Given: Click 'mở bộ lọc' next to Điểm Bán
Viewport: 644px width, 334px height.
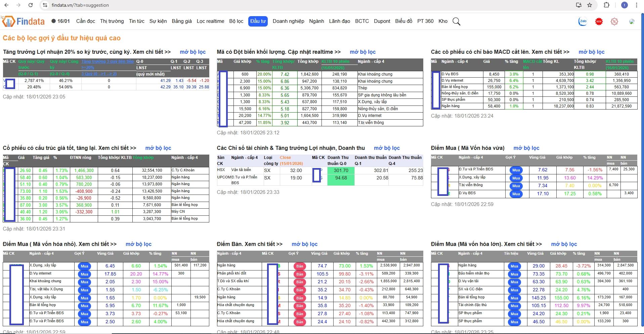Looking at the screenshot, I should coord(304,244).
